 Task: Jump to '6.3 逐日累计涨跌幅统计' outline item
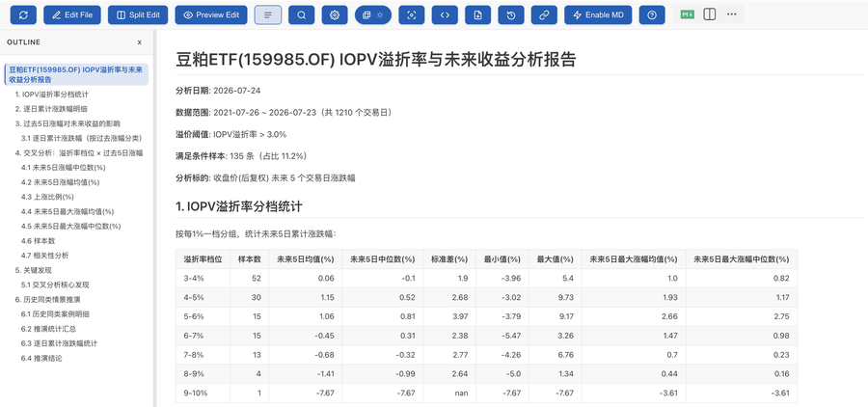tap(59, 343)
